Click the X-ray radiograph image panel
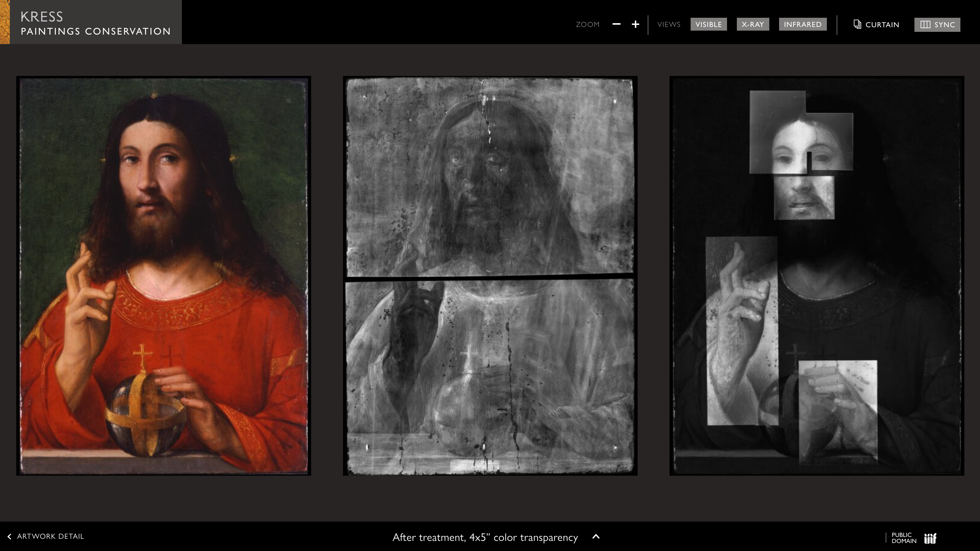The image size is (980, 551). pyautogui.click(x=490, y=276)
